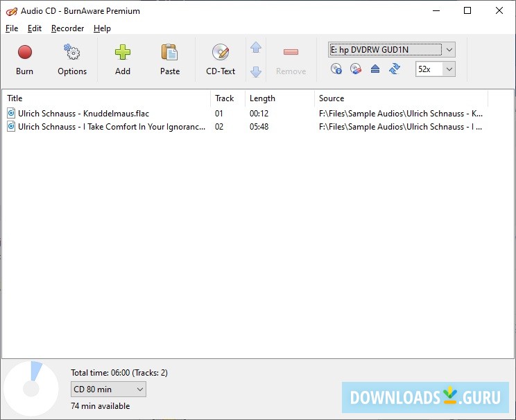
Task: Click the Total time: 06:00 (Tracks: 2) text
Action: [x=119, y=373]
